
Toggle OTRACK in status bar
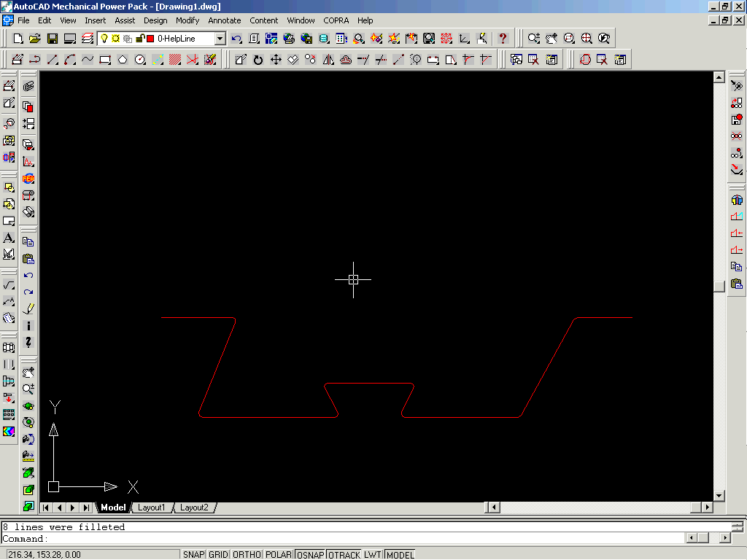(344, 555)
